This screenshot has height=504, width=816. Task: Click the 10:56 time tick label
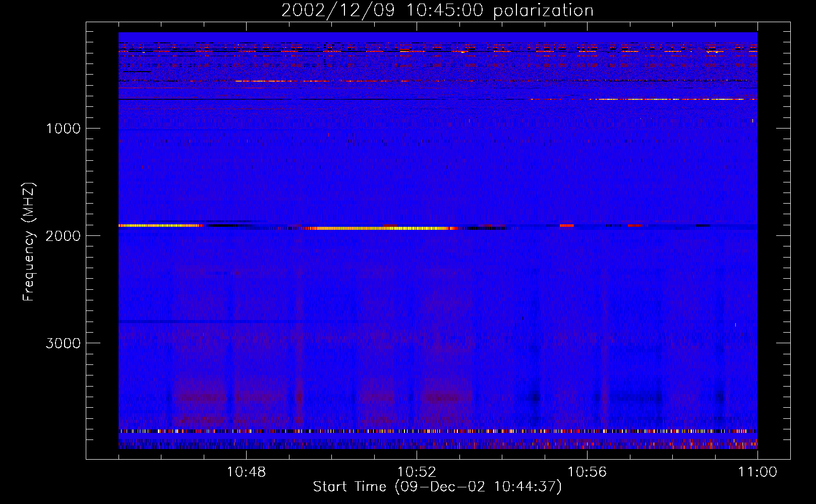(587, 472)
